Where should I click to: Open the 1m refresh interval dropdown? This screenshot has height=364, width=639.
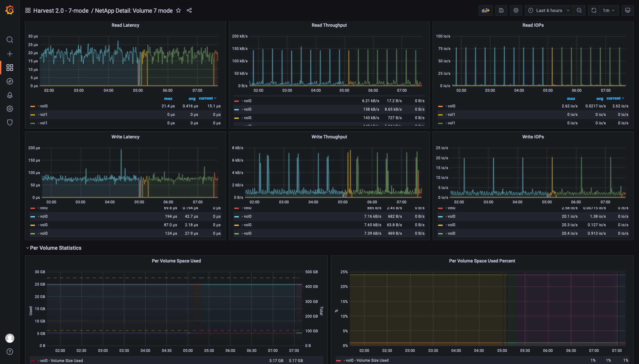coord(607,10)
